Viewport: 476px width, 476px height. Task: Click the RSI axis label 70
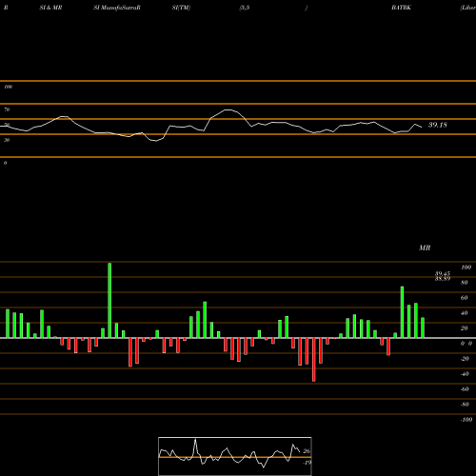point(7,109)
